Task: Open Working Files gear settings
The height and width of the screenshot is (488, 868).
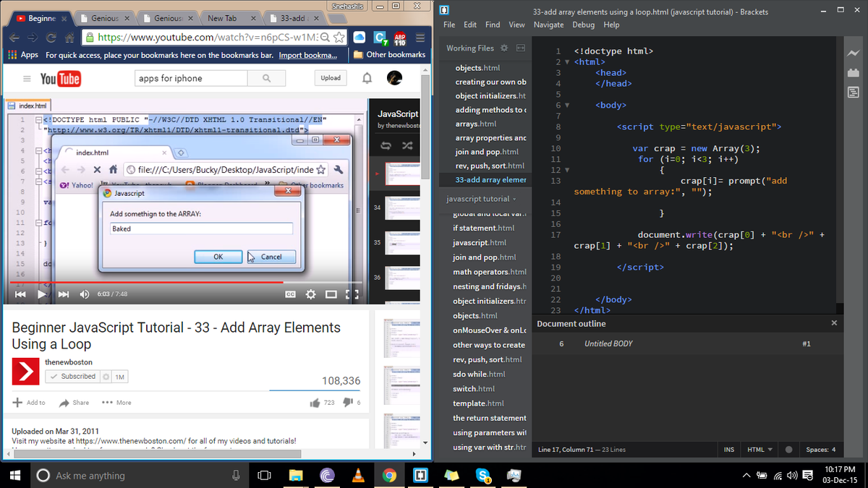Action: point(504,48)
